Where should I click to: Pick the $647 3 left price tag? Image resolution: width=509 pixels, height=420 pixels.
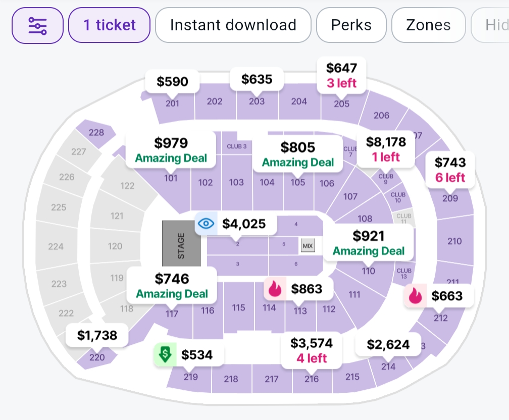pos(341,75)
